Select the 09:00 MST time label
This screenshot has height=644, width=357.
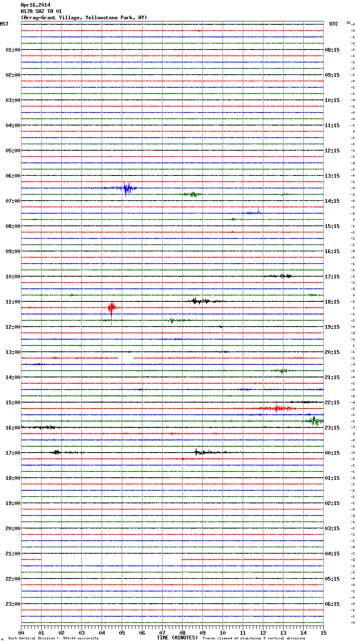(13, 251)
